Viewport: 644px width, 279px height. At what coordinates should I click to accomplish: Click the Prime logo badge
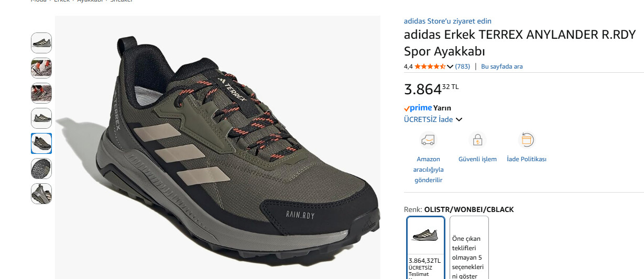[x=418, y=108]
